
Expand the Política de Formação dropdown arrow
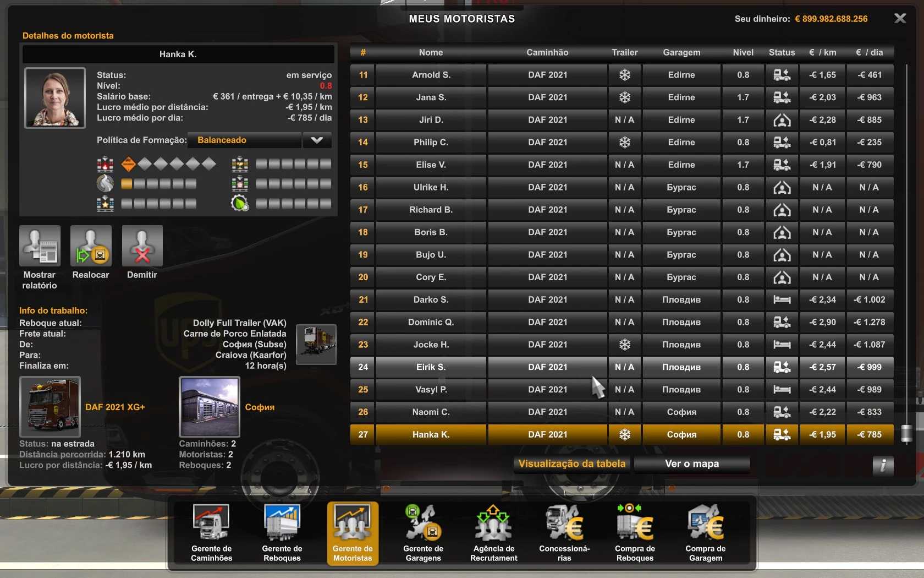[x=317, y=140]
